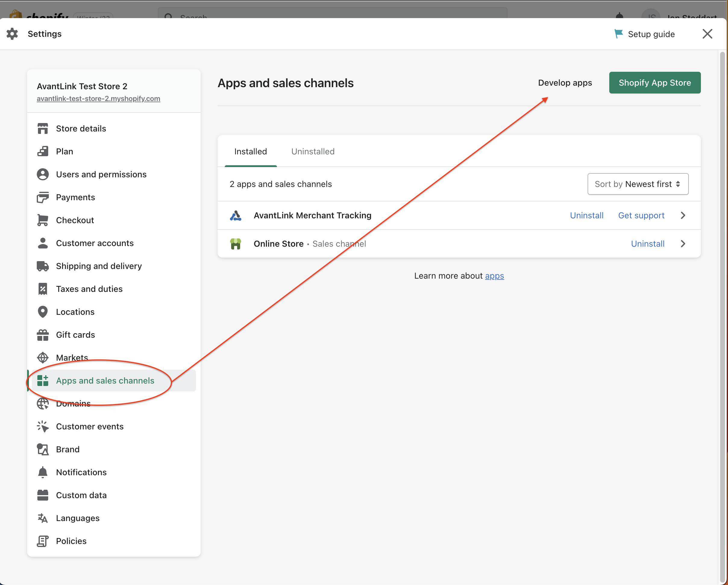Click the Plan icon in sidebar

tap(43, 151)
